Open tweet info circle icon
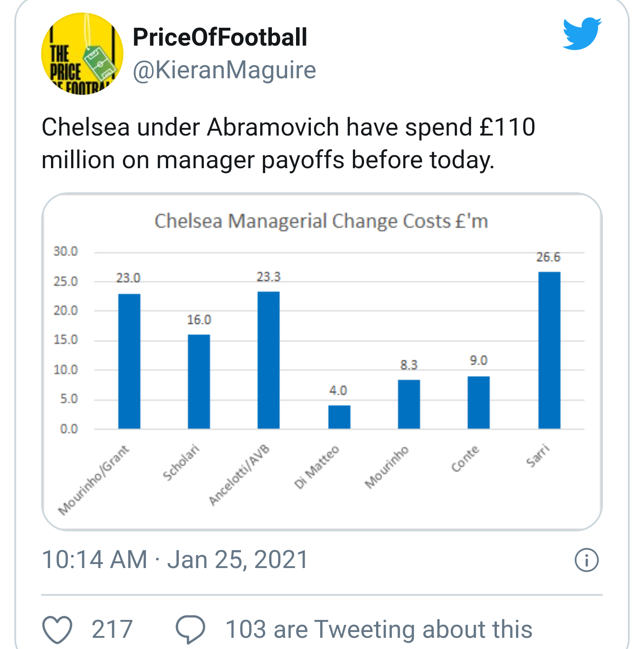The height and width of the screenshot is (649, 644). (586, 560)
